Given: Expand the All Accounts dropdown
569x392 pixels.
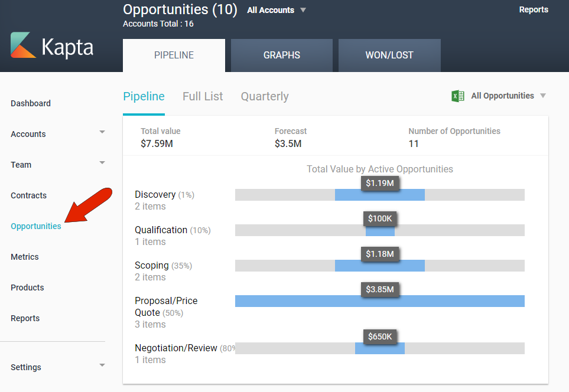Looking at the screenshot, I should click(x=303, y=10).
